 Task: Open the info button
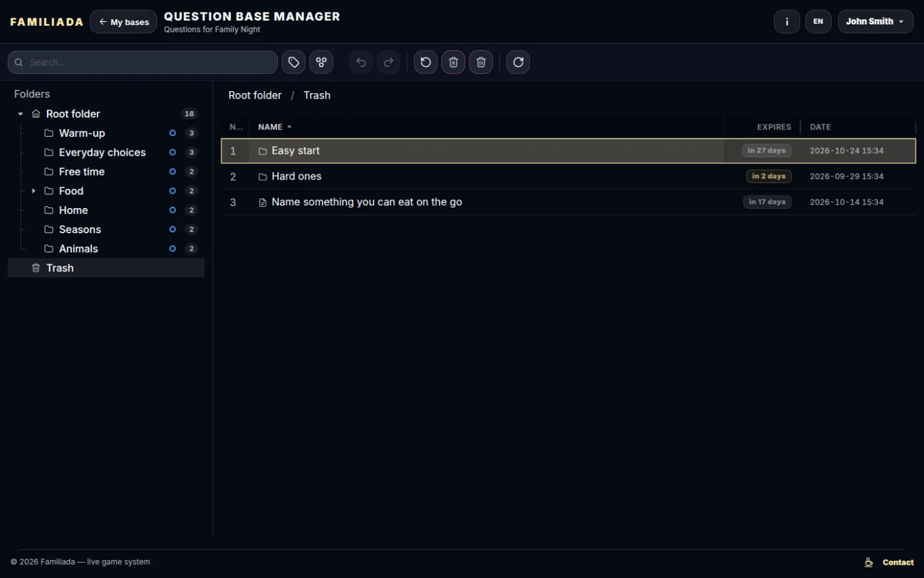(787, 22)
